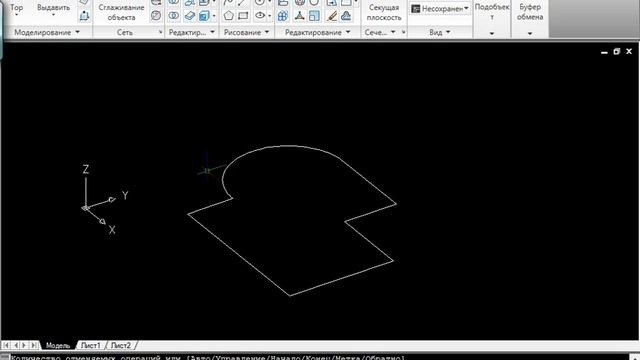This screenshot has width=640, height=360.
Task: Click the Секущая плоскость button
Action: [384, 12]
